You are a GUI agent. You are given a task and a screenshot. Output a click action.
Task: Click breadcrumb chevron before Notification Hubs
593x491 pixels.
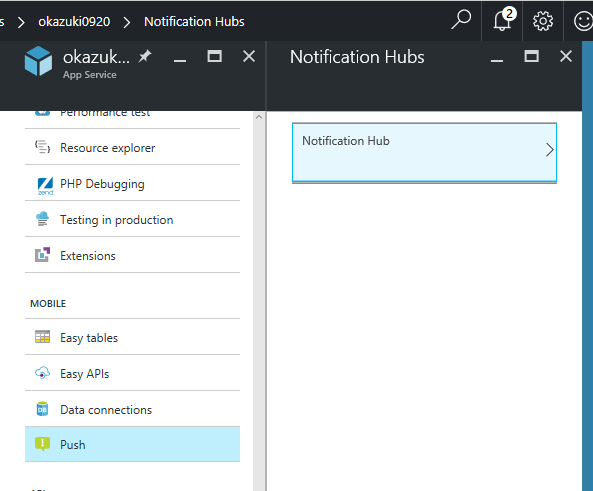(127, 22)
